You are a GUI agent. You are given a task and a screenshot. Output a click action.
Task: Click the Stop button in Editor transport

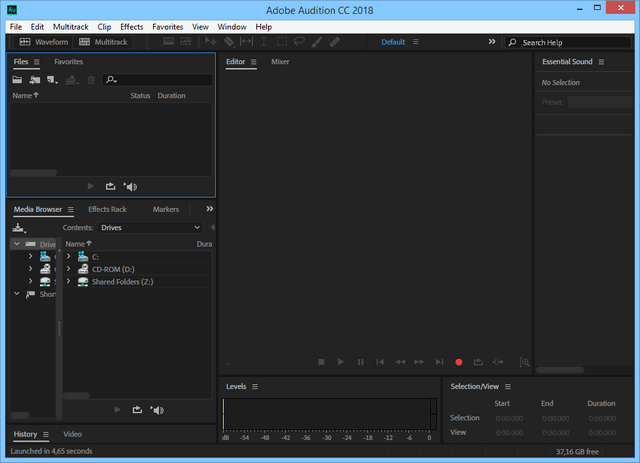321,361
